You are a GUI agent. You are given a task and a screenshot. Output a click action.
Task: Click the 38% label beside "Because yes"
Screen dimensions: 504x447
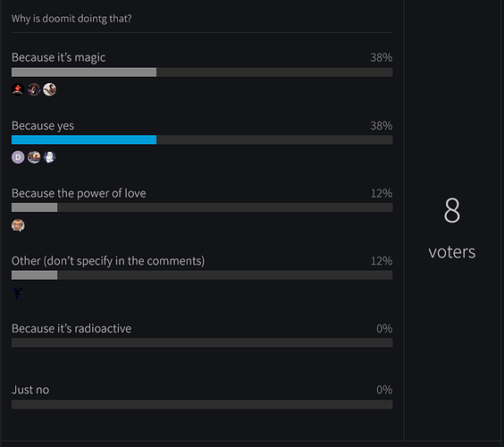pyautogui.click(x=382, y=125)
